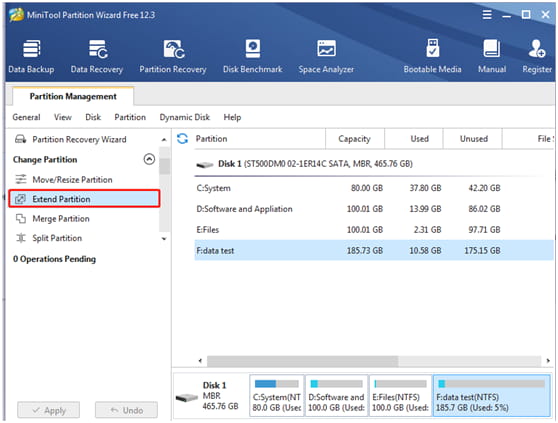Collapse the Change Partition section

pyautogui.click(x=149, y=159)
